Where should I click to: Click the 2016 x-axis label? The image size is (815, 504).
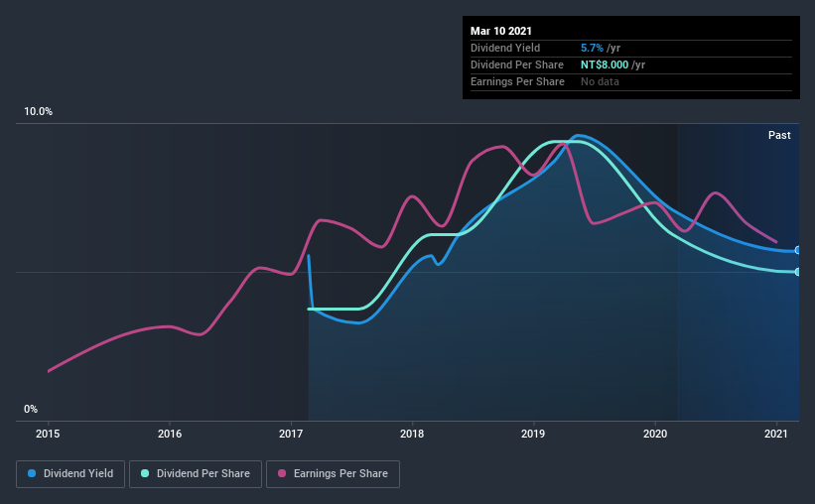point(170,434)
